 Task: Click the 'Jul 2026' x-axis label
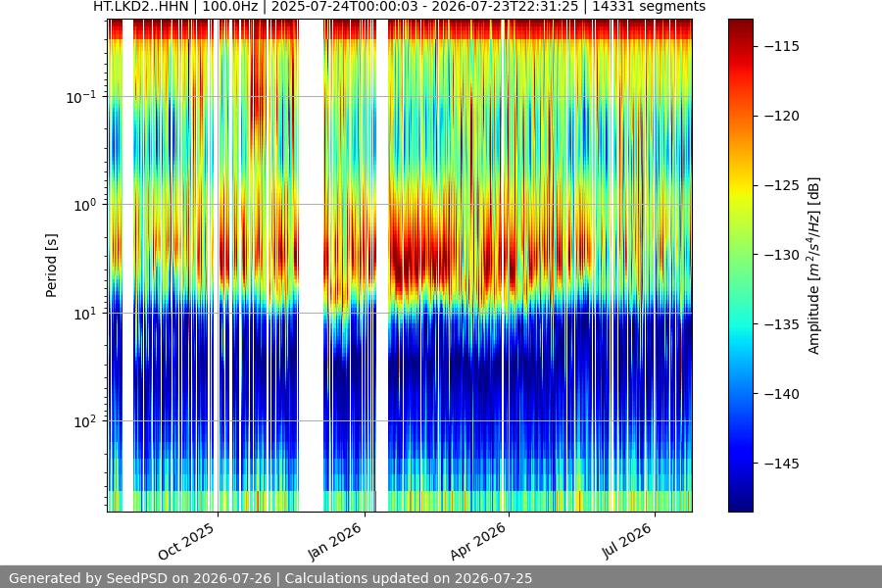[626, 541]
